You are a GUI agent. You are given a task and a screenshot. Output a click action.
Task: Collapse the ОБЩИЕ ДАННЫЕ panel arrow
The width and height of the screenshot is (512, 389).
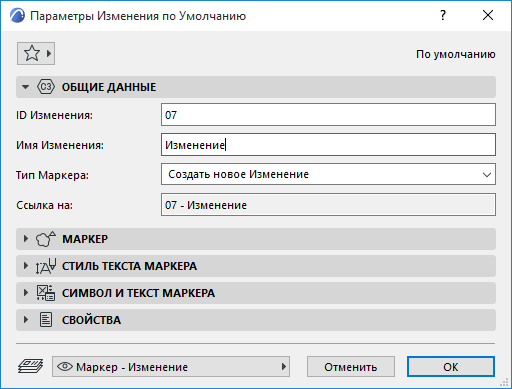coord(25,87)
